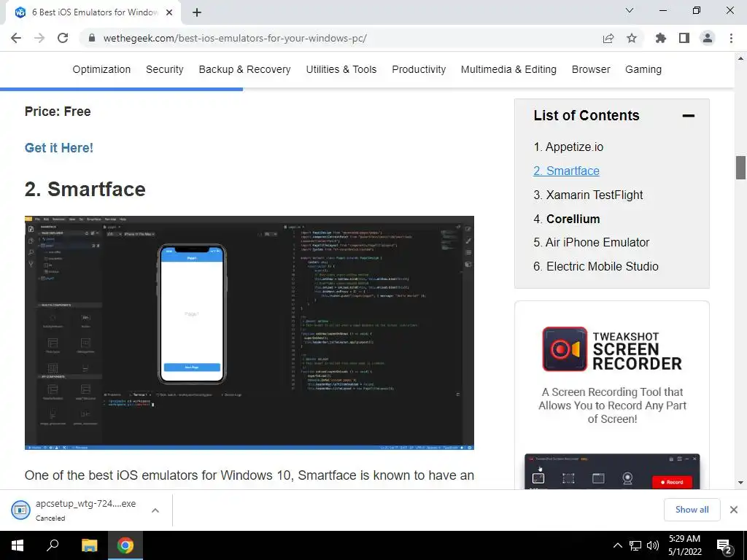Click the page vertical scrollbar thumb
The height and width of the screenshot is (560, 747).
740,168
